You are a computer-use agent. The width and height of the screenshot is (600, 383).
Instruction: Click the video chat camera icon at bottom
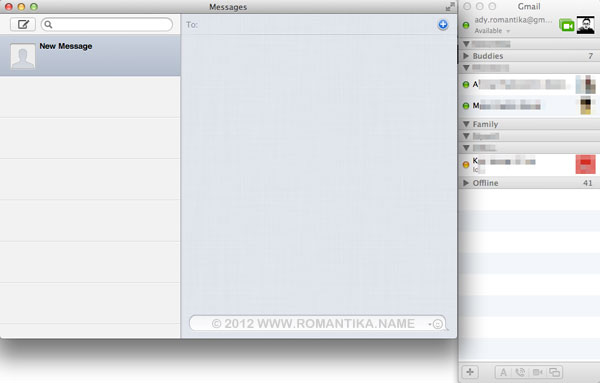point(538,372)
